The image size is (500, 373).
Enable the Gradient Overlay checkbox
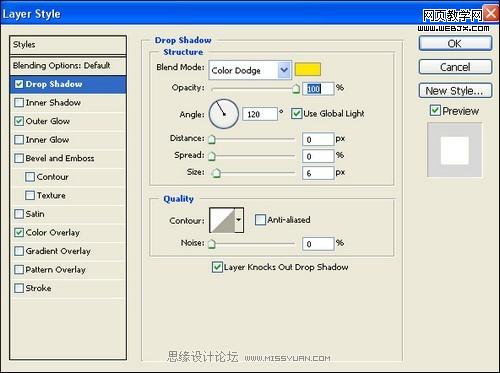click(x=19, y=251)
